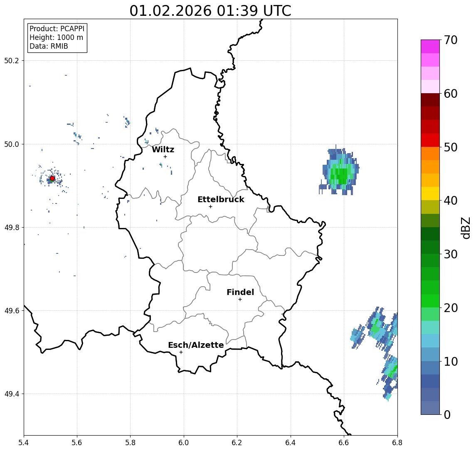Screen dimensions: 476x451
Task: Click the latitude label 49.6
Action: coord(11,311)
